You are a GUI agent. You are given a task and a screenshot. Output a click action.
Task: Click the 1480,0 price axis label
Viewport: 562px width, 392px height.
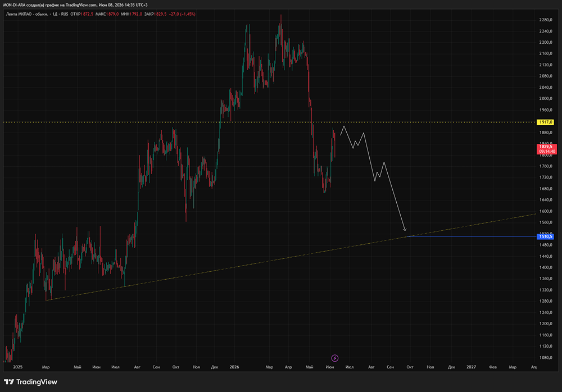click(546, 245)
